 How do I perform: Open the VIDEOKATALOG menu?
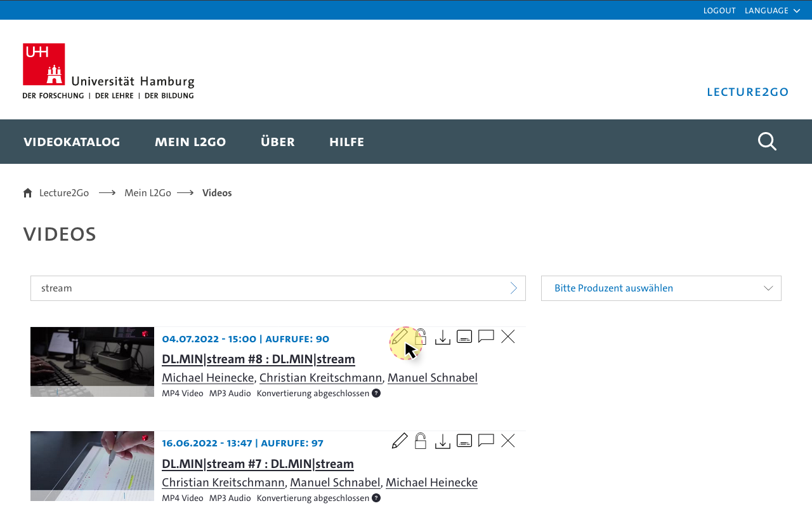coord(72,142)
